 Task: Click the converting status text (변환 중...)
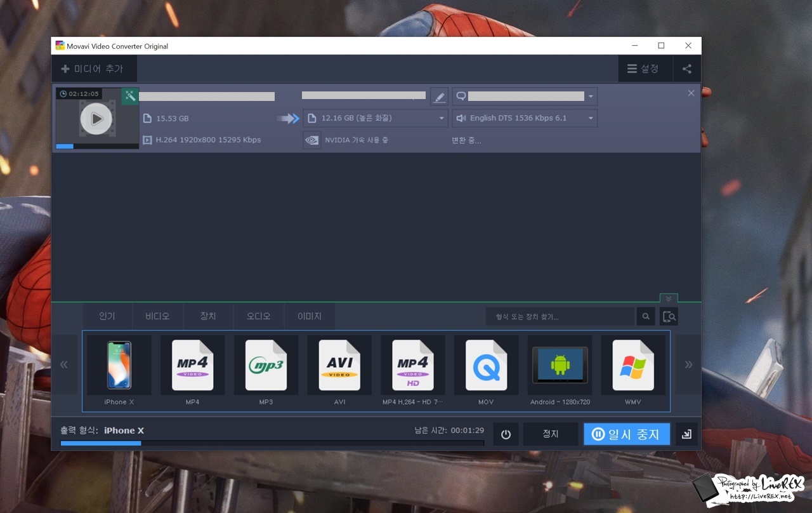(x=466, y=140)
